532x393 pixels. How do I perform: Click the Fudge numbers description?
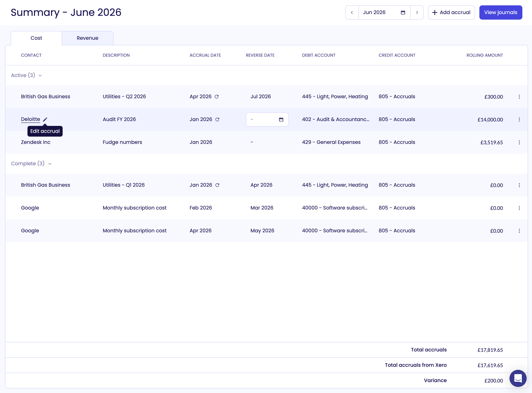(x=122, y=142)
